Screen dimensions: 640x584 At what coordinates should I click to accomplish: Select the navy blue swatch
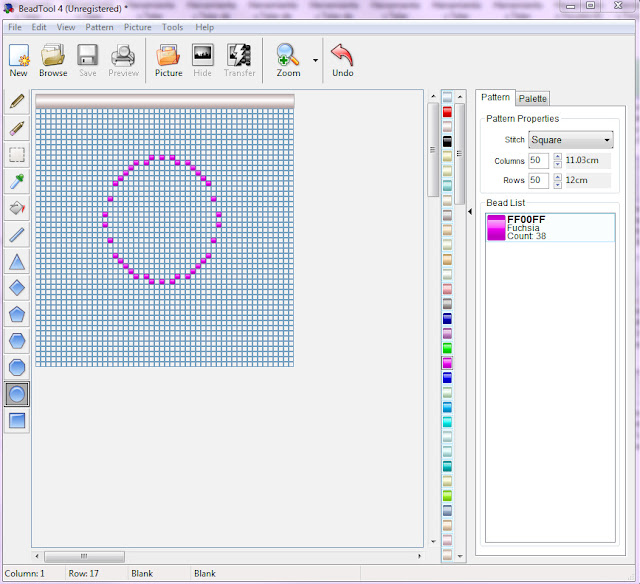[447, 318]
